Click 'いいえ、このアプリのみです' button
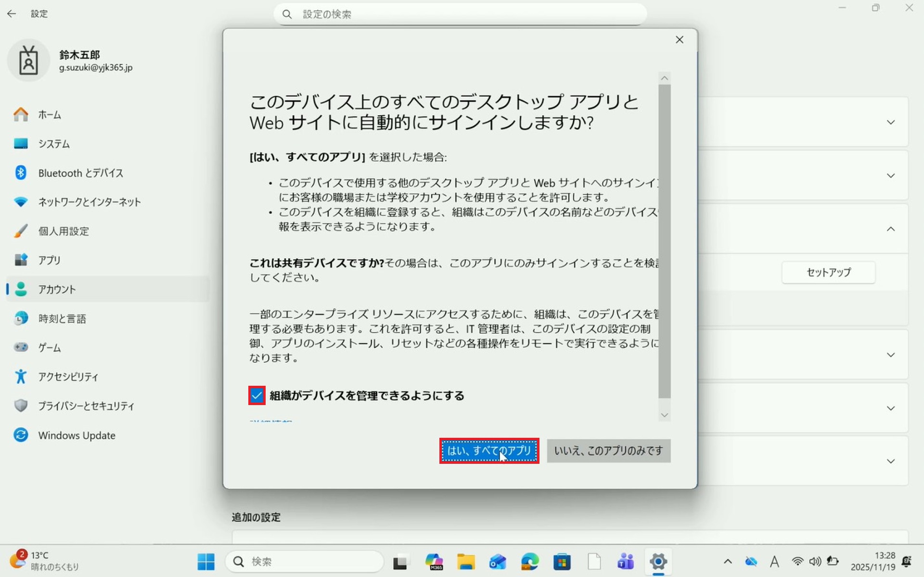Screen dimensions: 924x577 pos(608,451)
